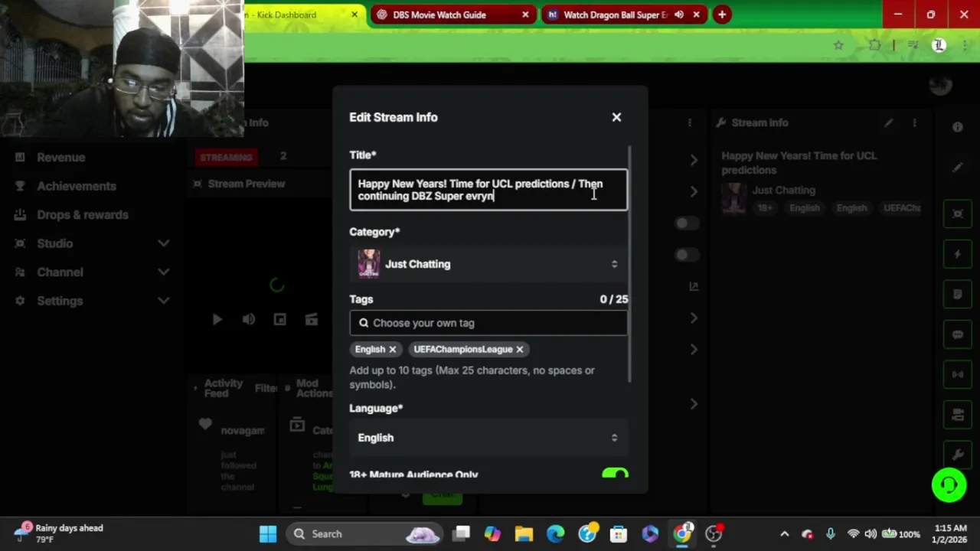Open the English language dropdown
The height and width of the screenshot is (551, 980).
click(x=488, y=438)
